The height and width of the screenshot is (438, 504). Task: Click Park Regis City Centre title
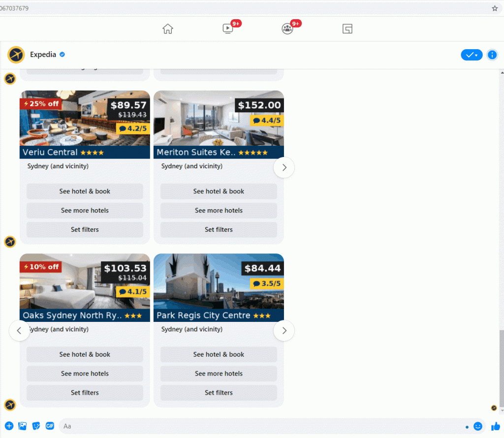coord(203,315)
